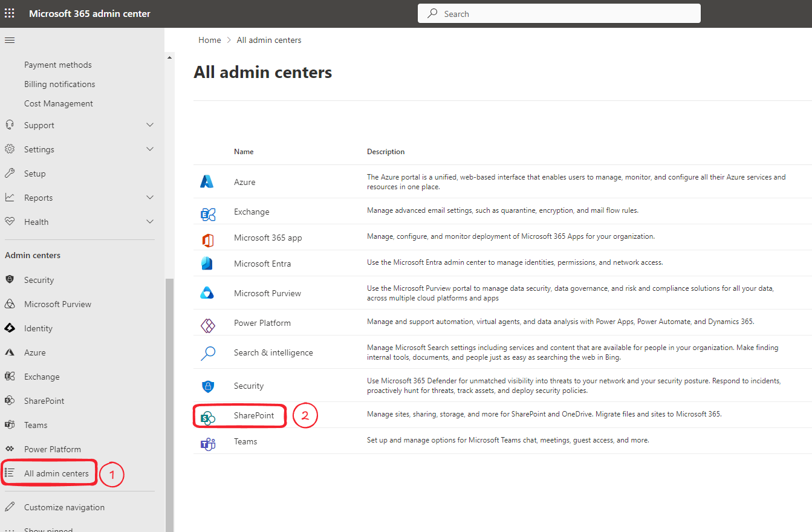Open the SharePoint admin center link
The image size is (812, 532).
pyautogui.click(x=254, y=415)
